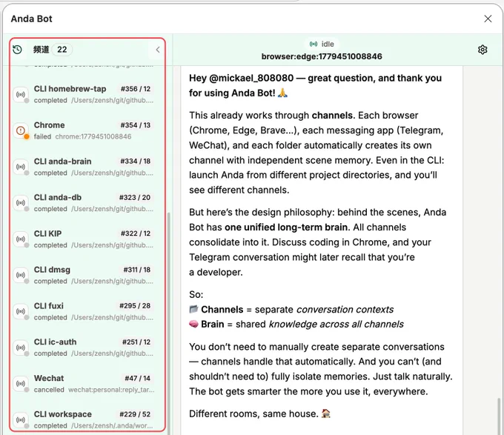Click the #356 / 12 counter
The width and height of the screenshot is (504, 435).
(136, 89)
